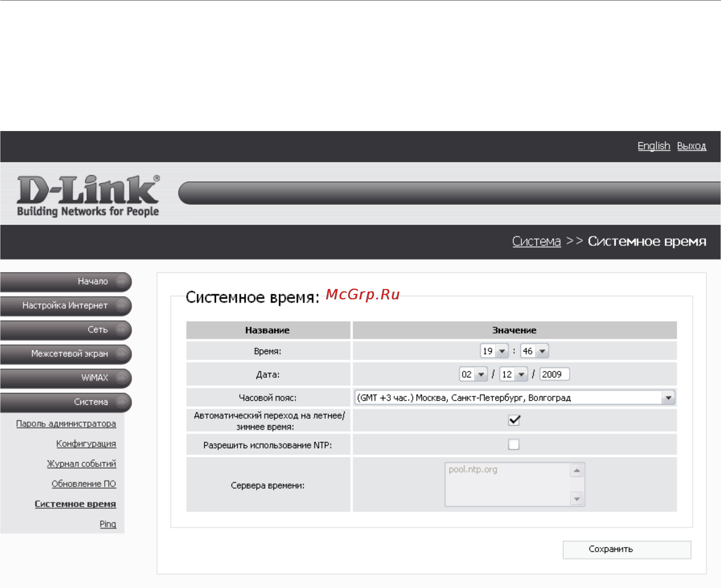Open Пароль администратора page
This screenshot has width=721, height=588.
[x=66, y=424]
